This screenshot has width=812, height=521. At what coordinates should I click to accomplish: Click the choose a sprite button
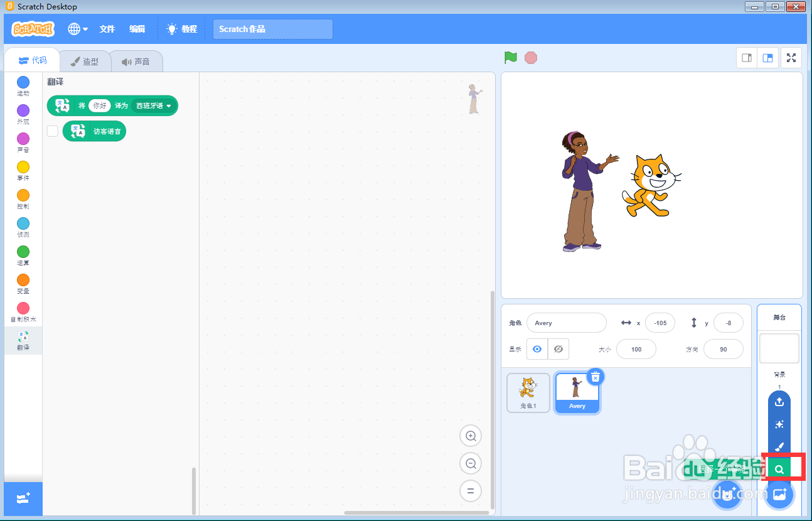click(728, 495)
